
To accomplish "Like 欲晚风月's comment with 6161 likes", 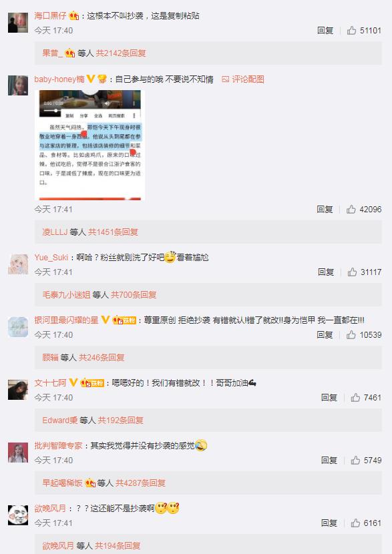I will (x=355, y=523).
